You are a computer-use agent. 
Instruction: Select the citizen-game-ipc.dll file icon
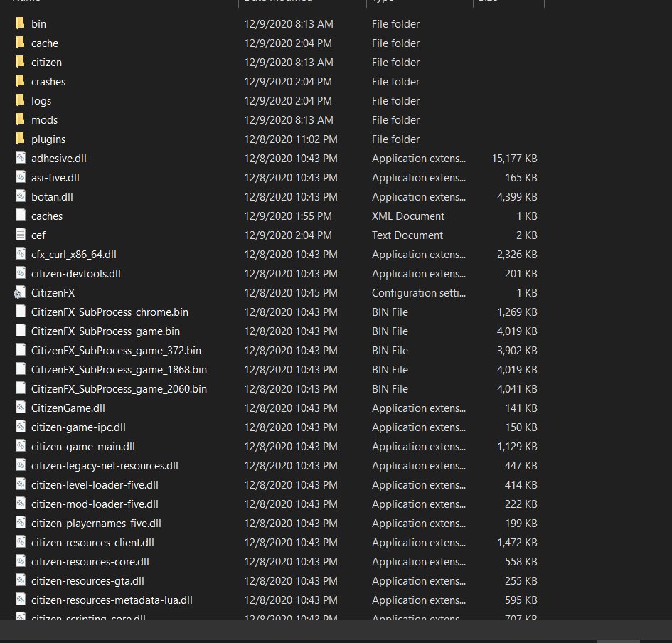20,427
